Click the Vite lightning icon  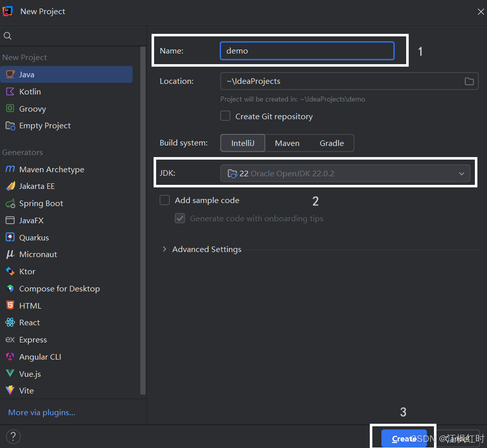click(x=10, y=390)
